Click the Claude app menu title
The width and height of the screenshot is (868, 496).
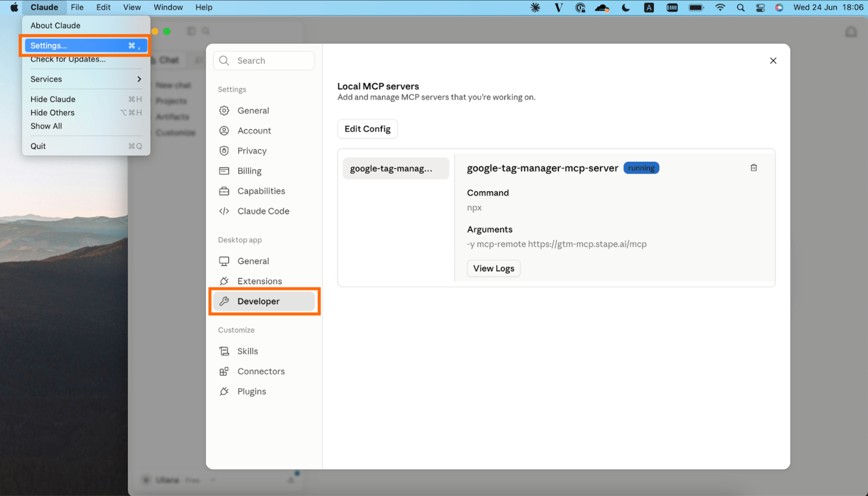(x=44, y=7)
